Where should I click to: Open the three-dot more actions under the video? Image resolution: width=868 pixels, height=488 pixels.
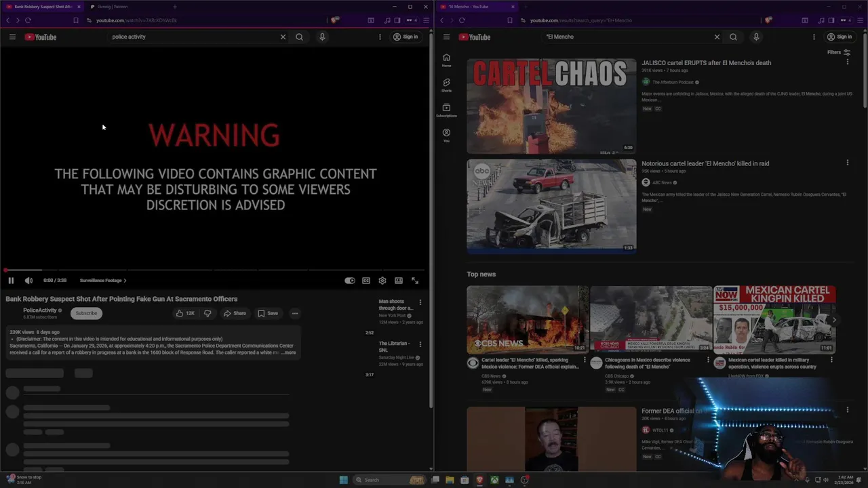pyautogui.click(x=294, y=313)
